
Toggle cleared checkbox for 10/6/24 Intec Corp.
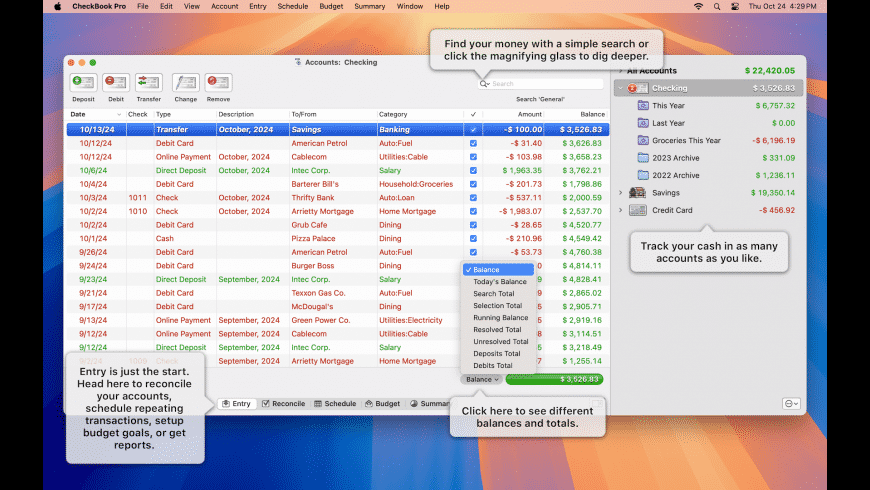(x=473, y=170)
